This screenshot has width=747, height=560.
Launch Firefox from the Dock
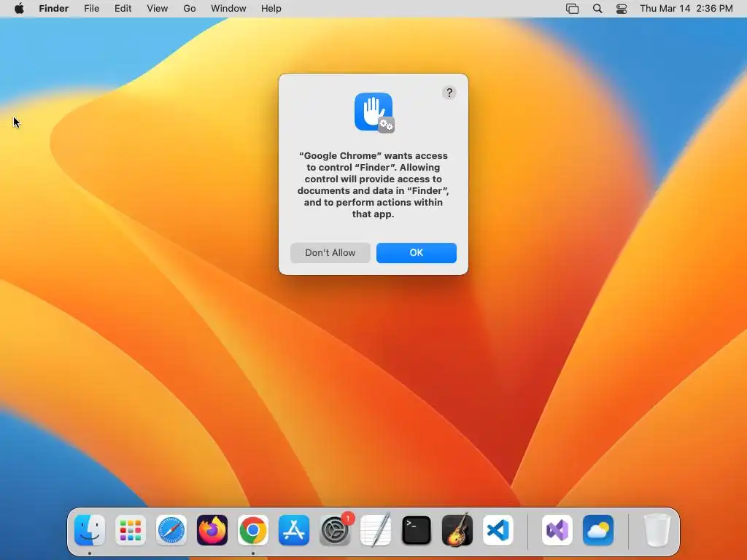coord(212,530)
